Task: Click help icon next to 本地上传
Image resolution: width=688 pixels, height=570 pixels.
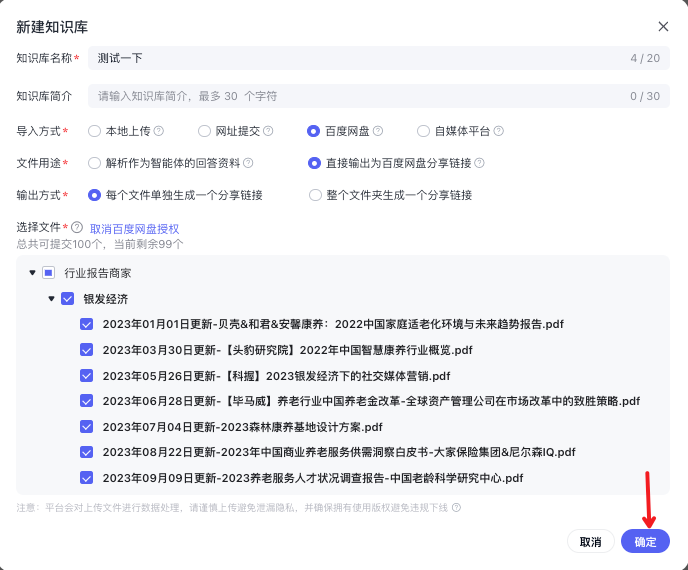Action: coord(158,131)
